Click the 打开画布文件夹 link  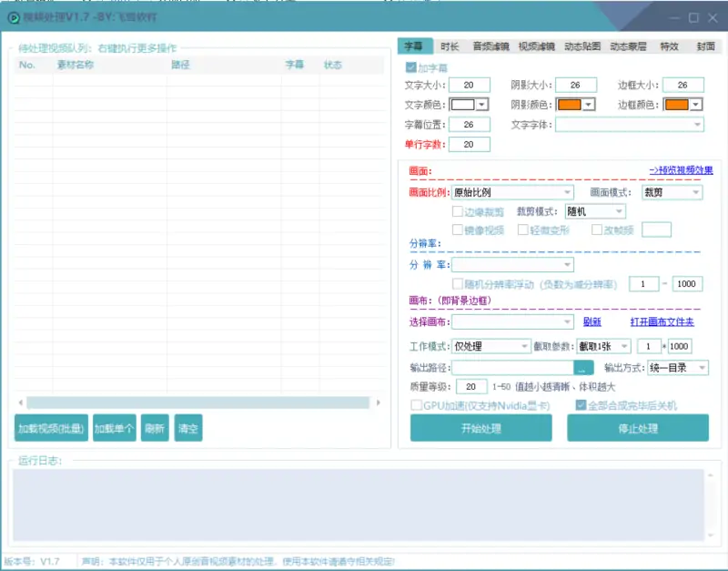(662, 321)
